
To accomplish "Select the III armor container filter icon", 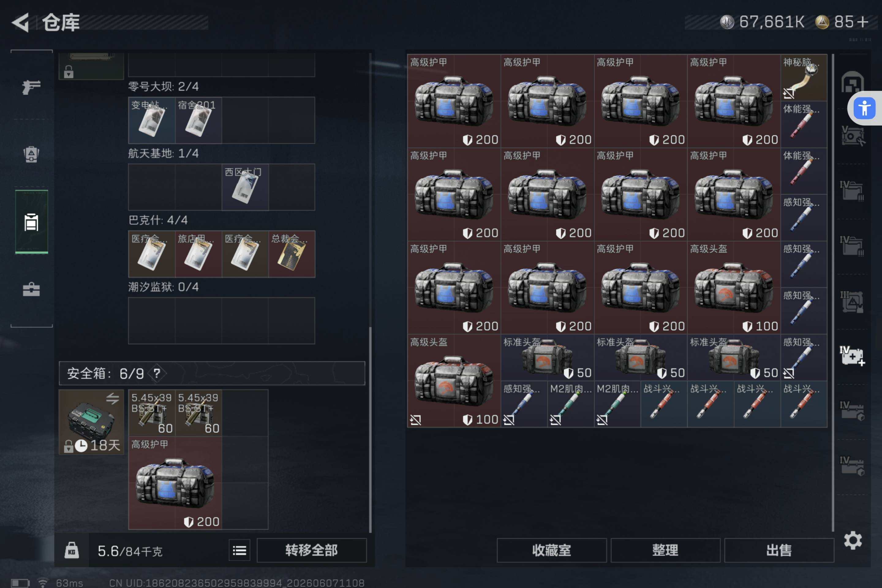I will point(852,302).
